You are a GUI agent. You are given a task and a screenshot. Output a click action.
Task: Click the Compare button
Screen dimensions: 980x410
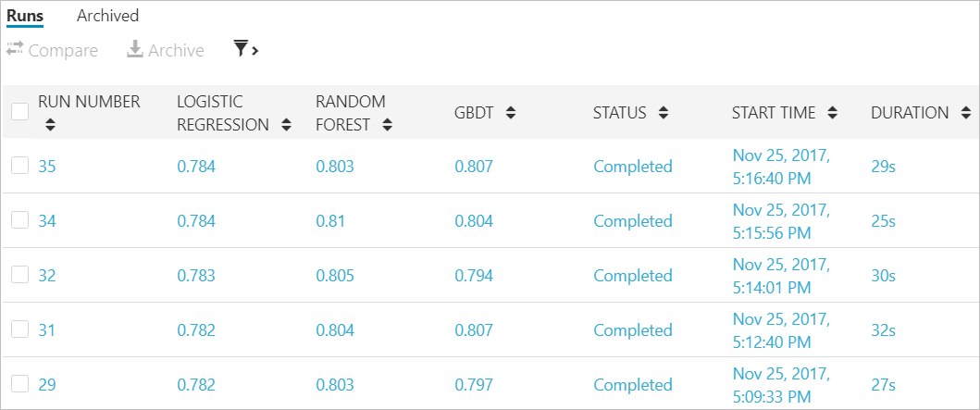point(53,51)
